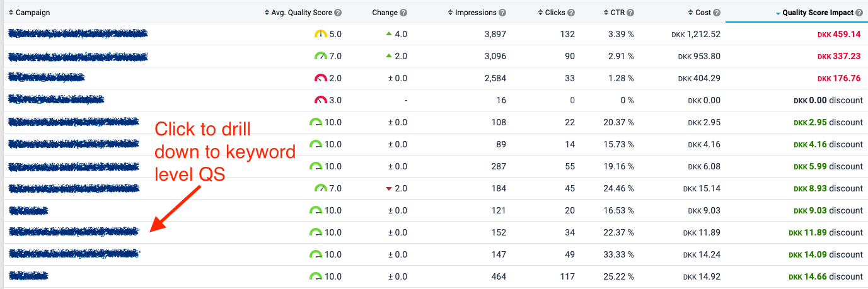Click the help icon beside Avg. Quality Score

(339, 13)
